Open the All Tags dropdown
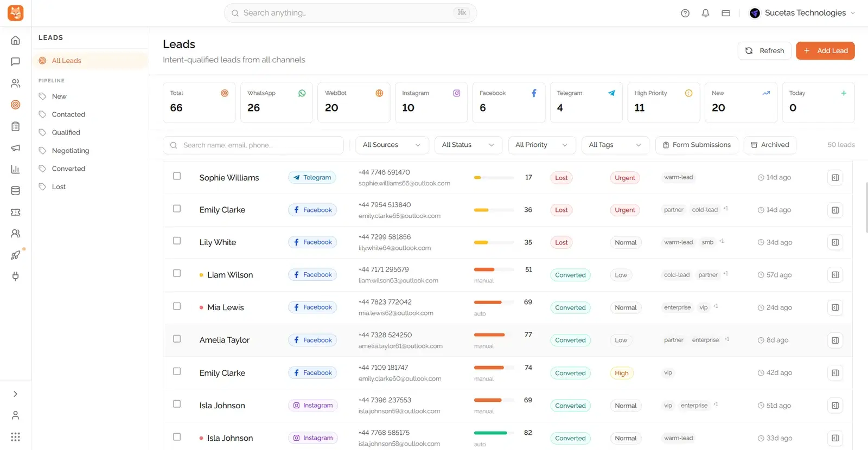868x450 pixels. coord(615,145)
